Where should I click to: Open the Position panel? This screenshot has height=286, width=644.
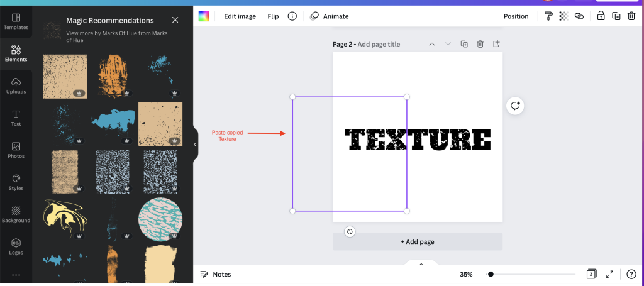[516, 16]
